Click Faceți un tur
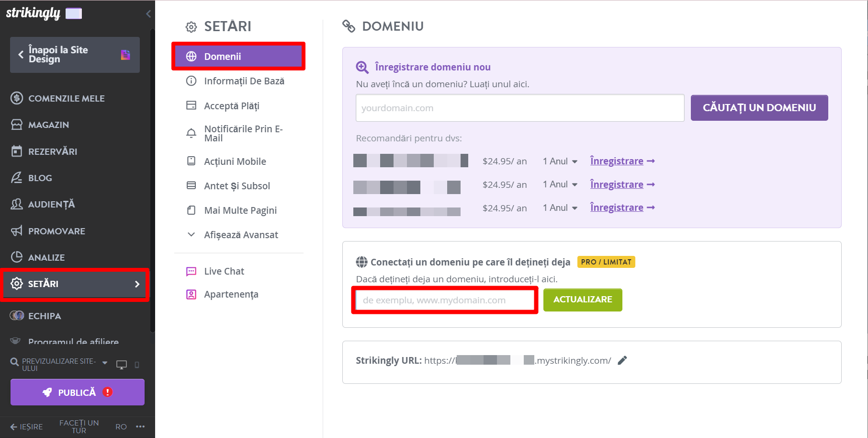The image size is (868, 438). (79, 426)
